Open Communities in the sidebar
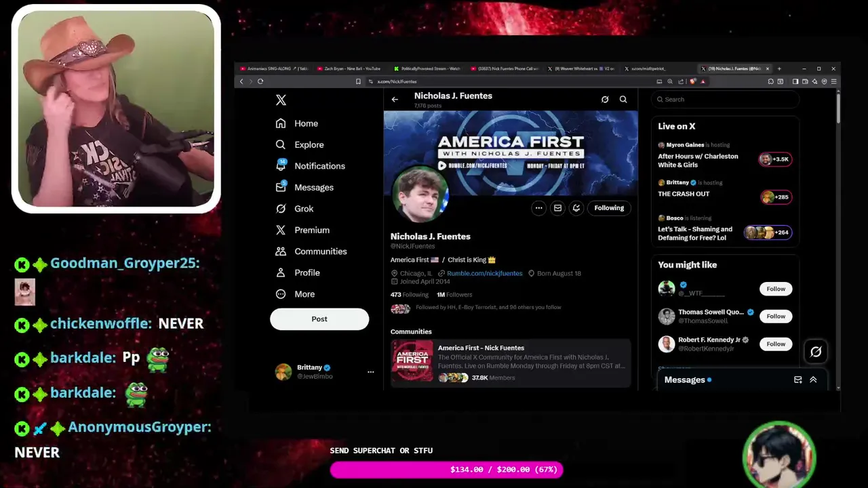Image resolution: width=868 pixels, height=488 pixels. (x=311, y=251)
